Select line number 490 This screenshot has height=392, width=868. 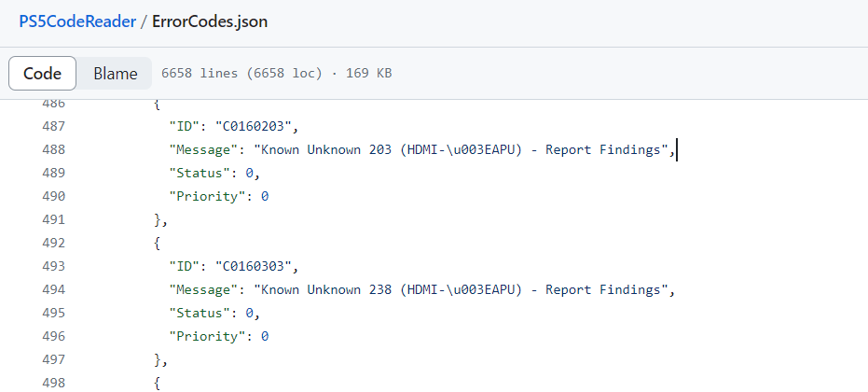point(53,196)
